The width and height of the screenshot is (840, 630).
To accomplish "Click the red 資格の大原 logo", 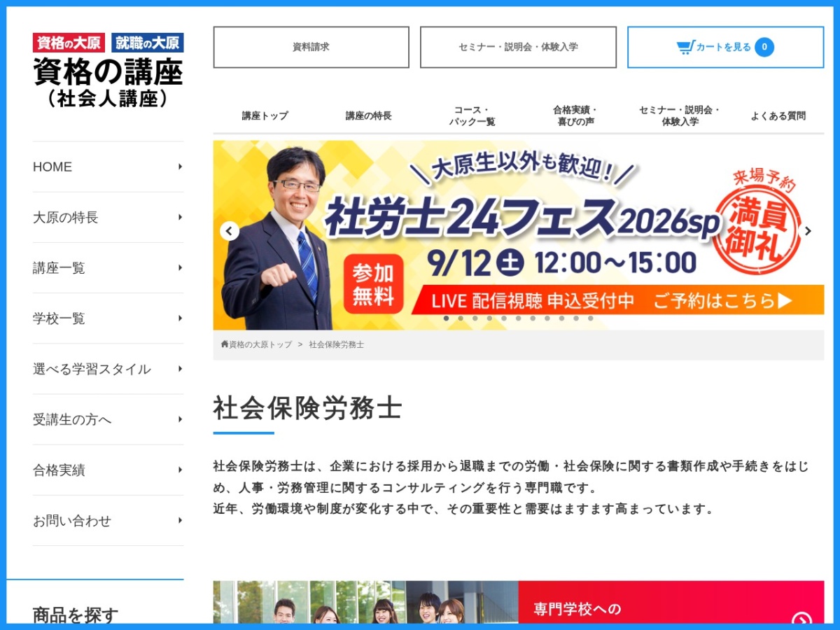I will click(x=69, y=43).
